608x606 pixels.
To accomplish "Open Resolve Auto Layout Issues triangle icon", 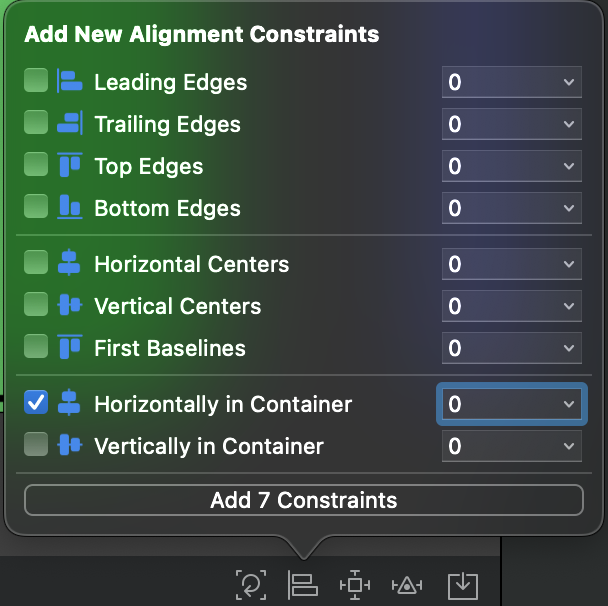I will [x=408, y=583].
